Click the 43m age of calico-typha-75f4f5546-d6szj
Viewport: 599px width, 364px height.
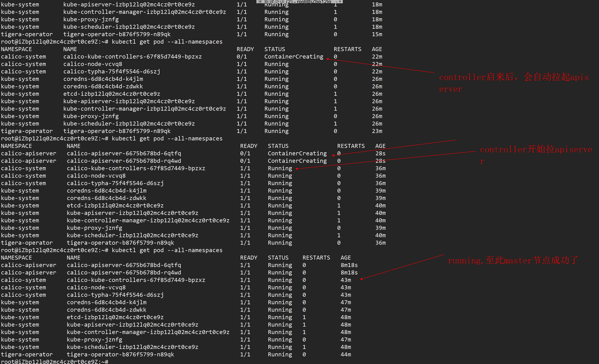click(346, 295)
